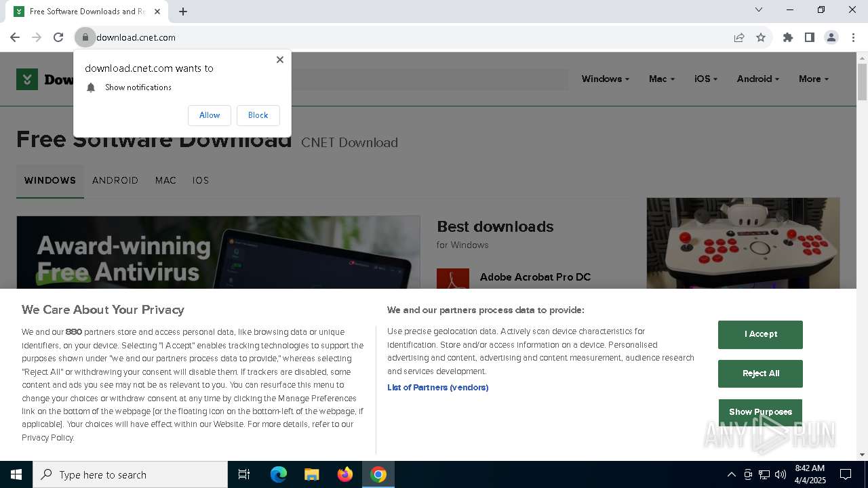View site information lock icon
This screenshot has width=868, height=488.
pyautogui.click(x=85, y=37)
